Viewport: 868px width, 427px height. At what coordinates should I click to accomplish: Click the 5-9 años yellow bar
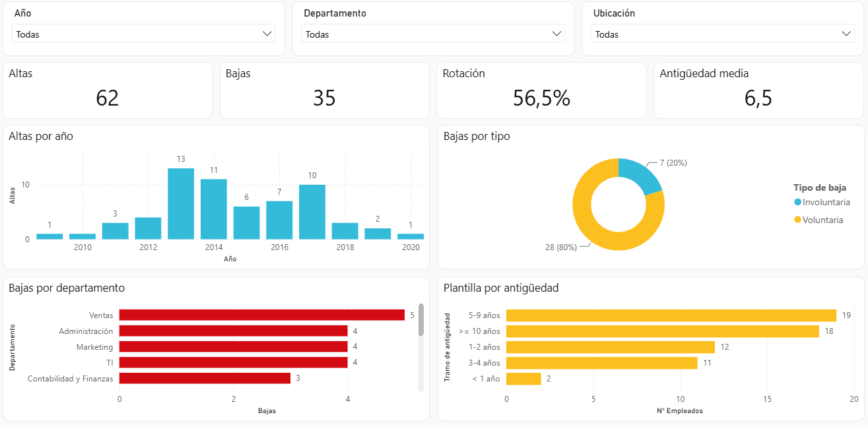pyautogui.click(x=671, y=315)
